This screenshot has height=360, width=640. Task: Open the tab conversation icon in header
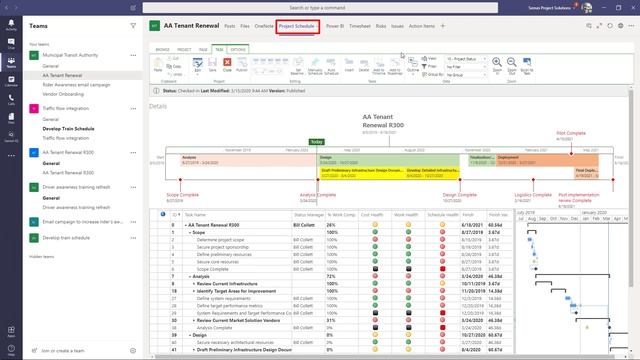[x=589, y=26]
